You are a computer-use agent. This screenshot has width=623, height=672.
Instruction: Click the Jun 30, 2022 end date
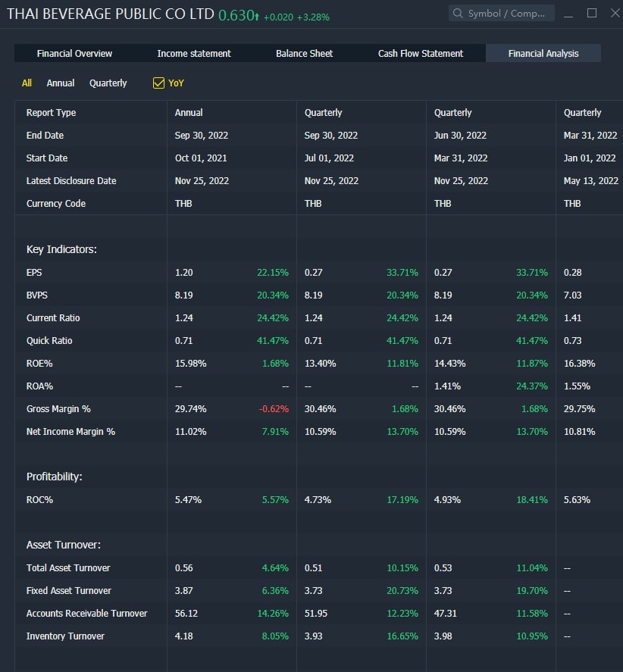(460, 136)
